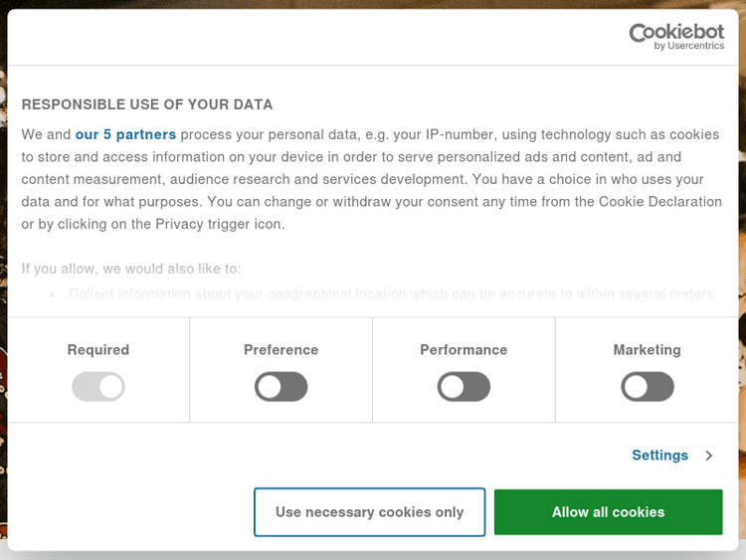
Task: Click the Preference category label
Action: click(281, 350)
